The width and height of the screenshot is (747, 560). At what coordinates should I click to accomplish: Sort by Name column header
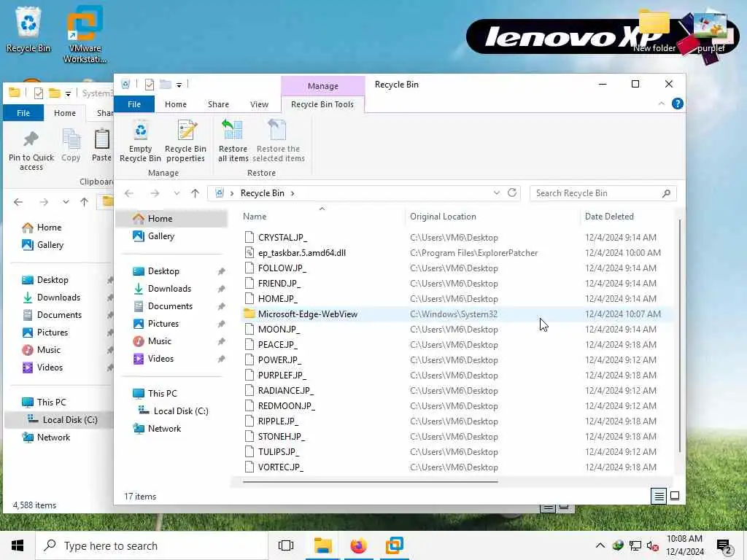click(255, 216)
